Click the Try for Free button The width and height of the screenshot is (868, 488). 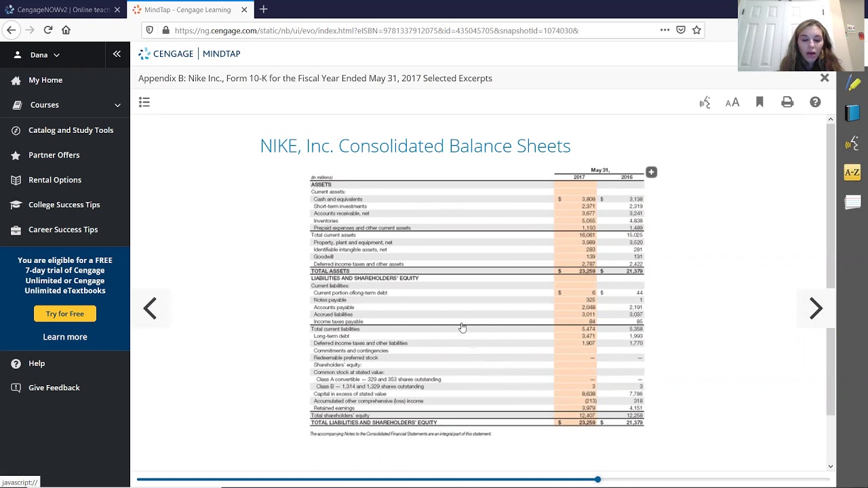[65, 314]
